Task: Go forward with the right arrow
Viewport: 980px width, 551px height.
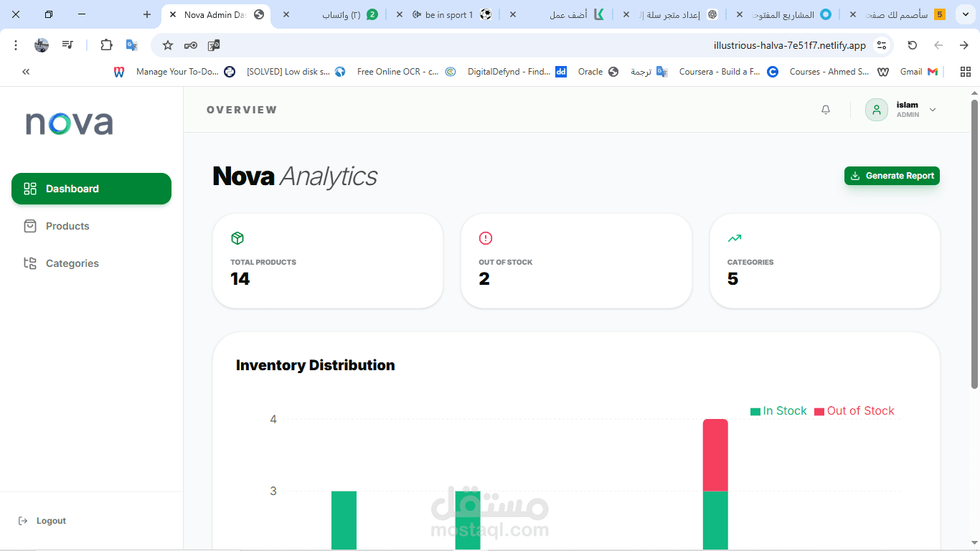Action: click(x=964, y=45)
